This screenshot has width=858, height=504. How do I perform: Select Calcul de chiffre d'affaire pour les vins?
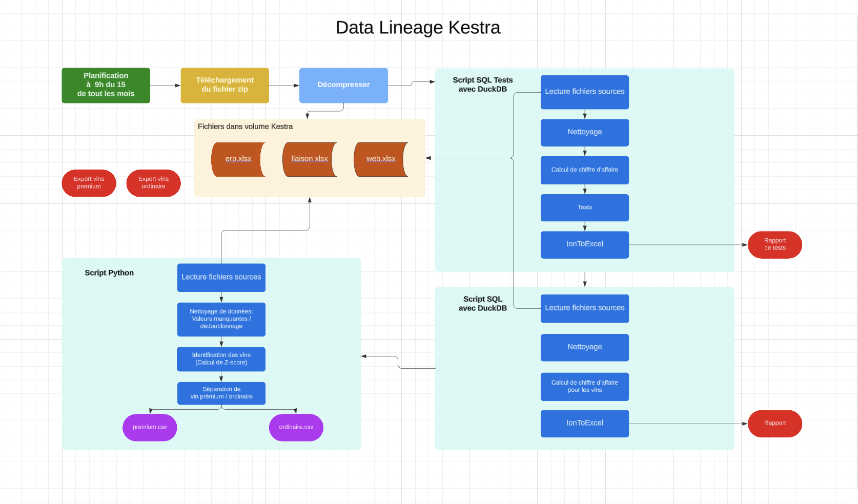[584, 386]
